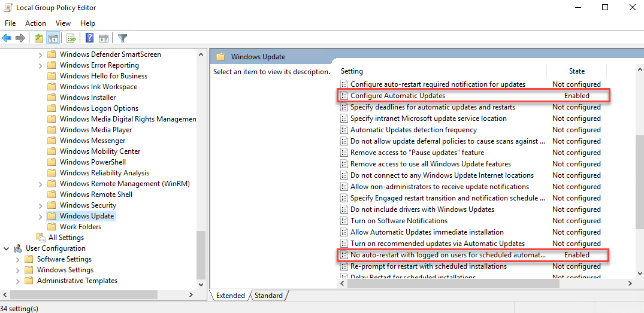Open the View menu
The width and height of the screenshot is (644, 313).
[x=64, y=23]
